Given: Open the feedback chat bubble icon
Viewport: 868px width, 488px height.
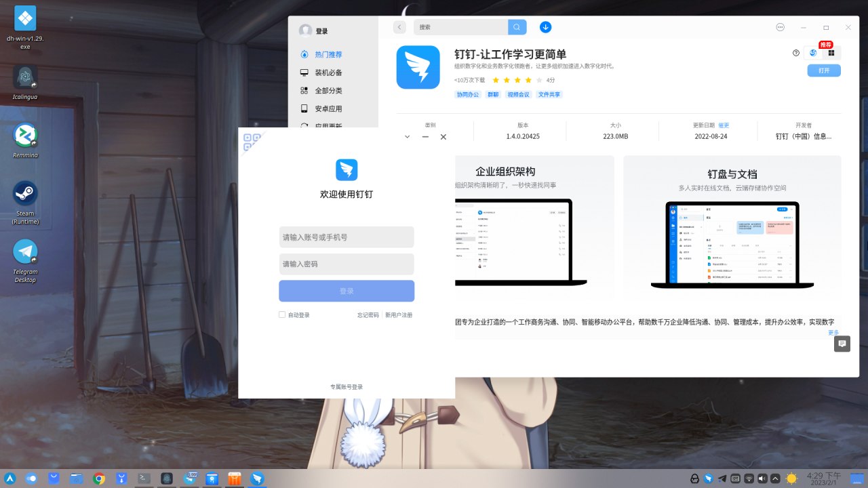Looking at the screenshot, I should click(842, 344).
